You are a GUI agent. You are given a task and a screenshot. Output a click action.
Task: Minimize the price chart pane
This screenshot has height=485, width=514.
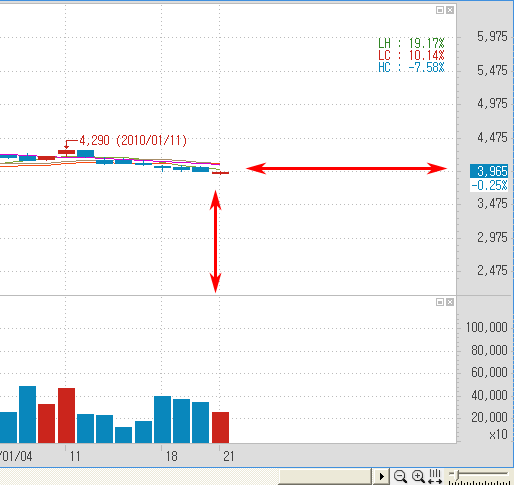click(440, 10)
